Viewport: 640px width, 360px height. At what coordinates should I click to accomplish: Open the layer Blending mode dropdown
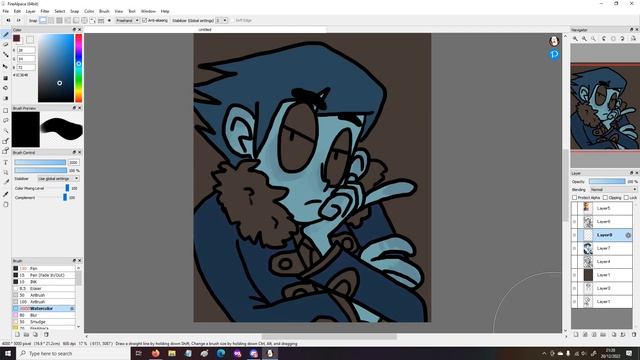point(613,190)
